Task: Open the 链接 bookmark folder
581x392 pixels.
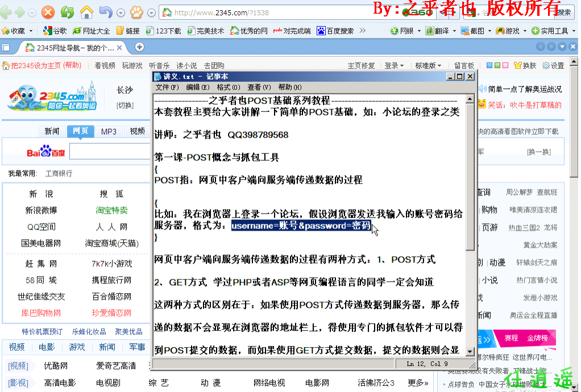Action: 128,31
